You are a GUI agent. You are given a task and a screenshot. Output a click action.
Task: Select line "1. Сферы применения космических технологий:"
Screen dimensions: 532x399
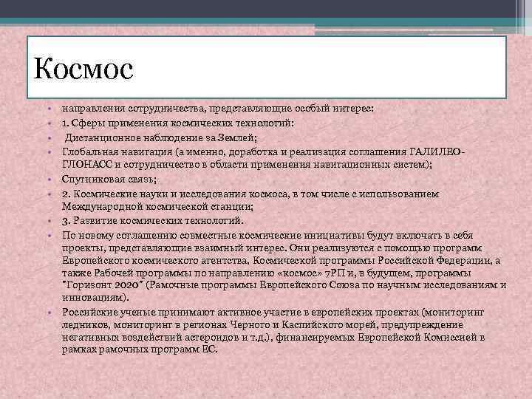tap(178, 123)
